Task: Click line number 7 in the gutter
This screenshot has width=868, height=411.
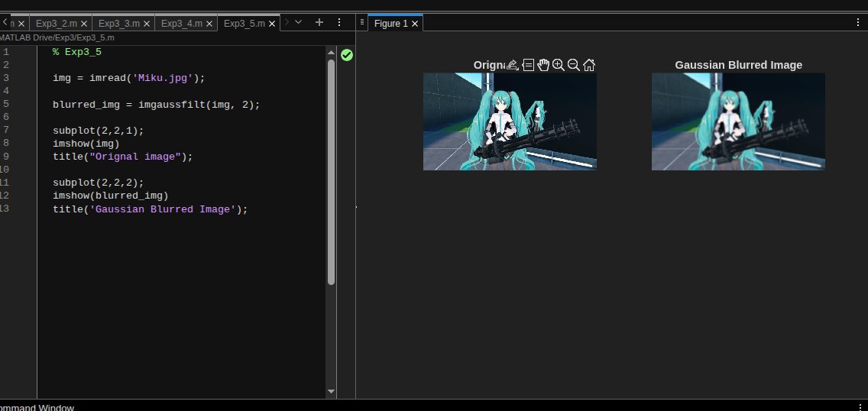Action: (x=5, y=130)
